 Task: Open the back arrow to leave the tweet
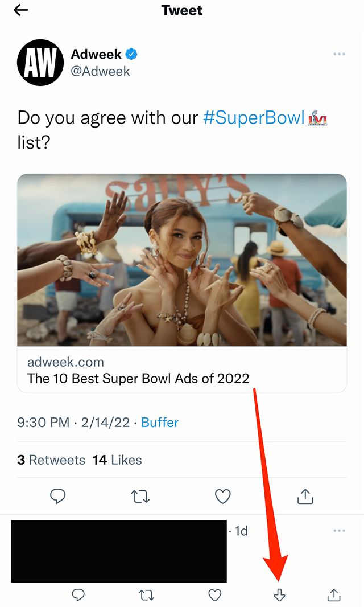coord(20,10)
